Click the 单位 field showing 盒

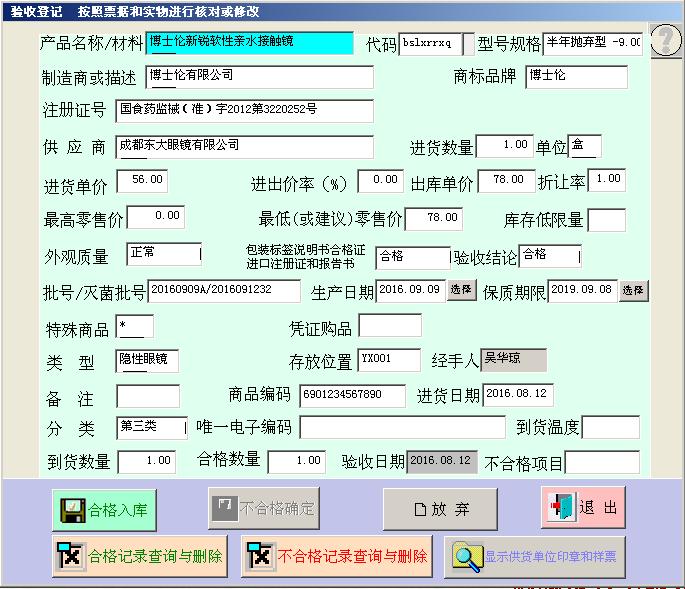pyautogui.click(x=585, y=146)
